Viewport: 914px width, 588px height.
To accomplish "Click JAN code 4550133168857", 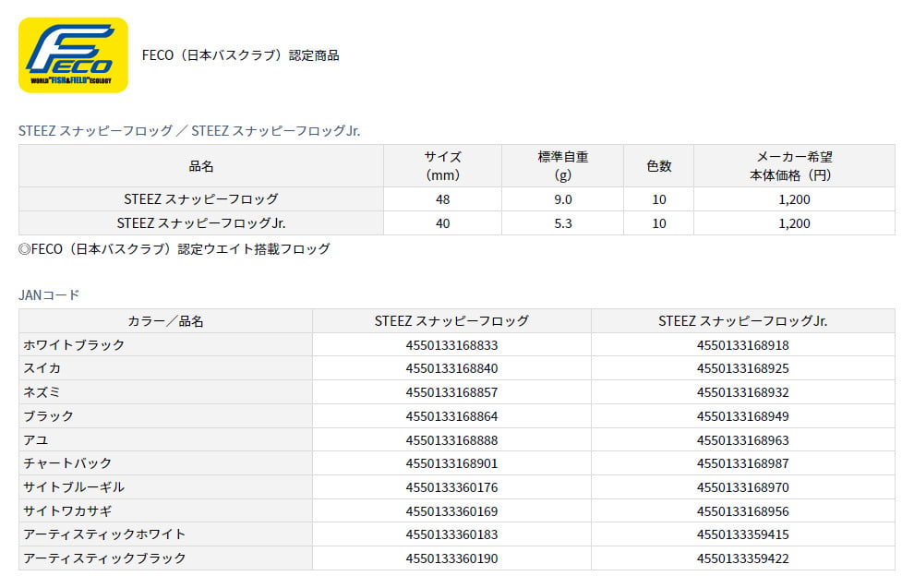I will click(451, 392).
